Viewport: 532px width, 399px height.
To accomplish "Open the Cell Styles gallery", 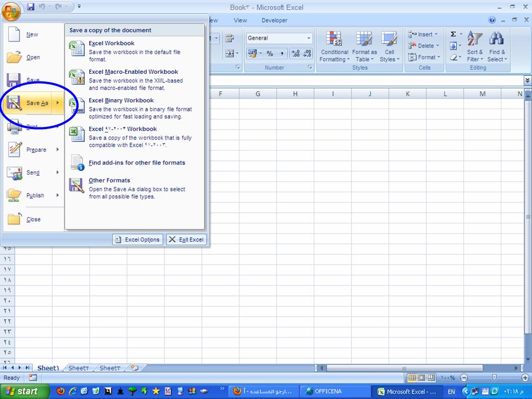I will [390, 47].
